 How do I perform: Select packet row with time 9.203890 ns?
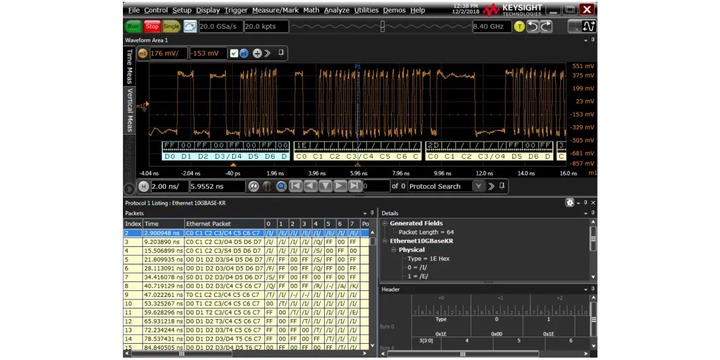tap(246, 241)
